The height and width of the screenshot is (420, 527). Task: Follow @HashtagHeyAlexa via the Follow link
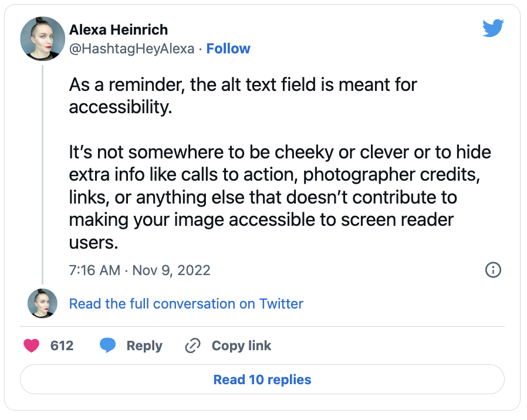[x=228, y=49]
